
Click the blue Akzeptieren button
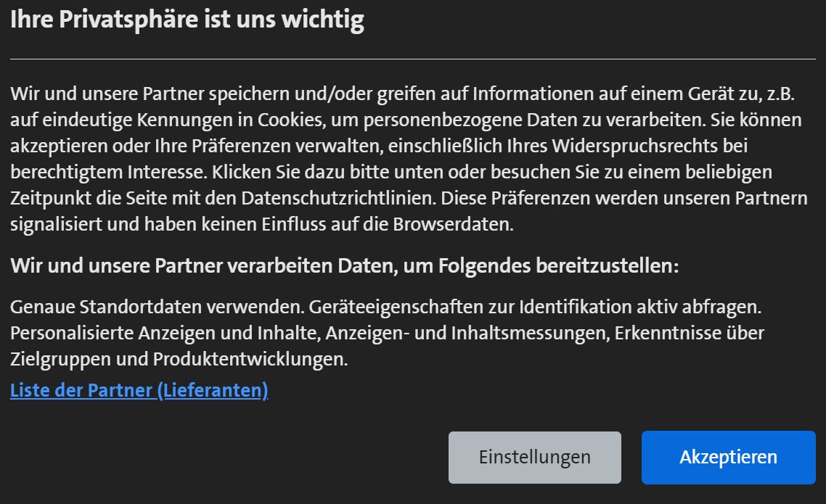(728, 458)
